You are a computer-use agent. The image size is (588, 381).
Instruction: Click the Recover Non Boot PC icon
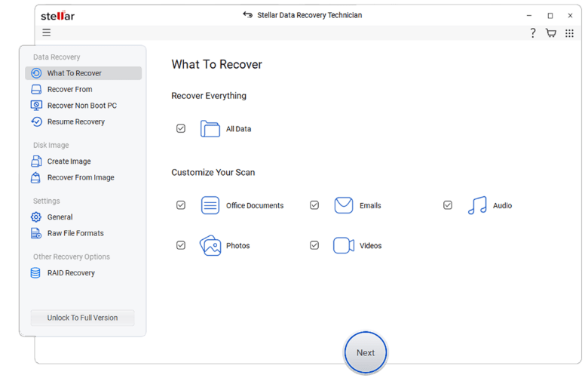click(x=36, y=106)
